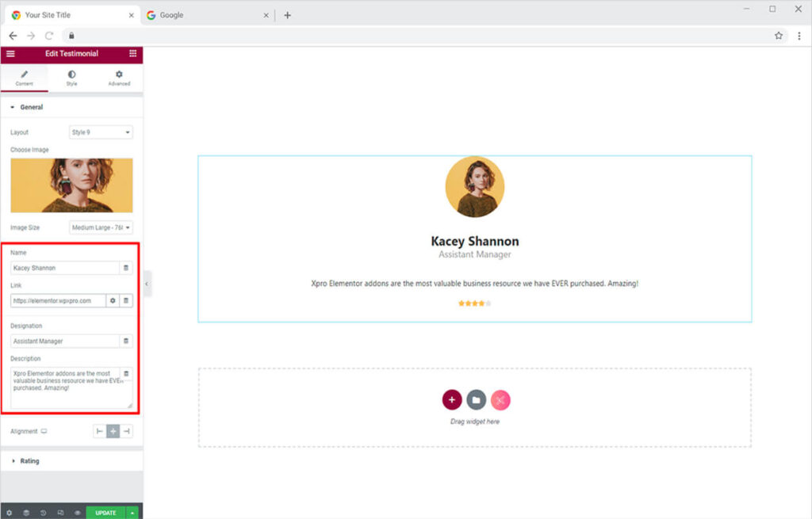This screenshot has height=519, width=812.
Task: Switch to the Style tab
Action: [71, 78]
